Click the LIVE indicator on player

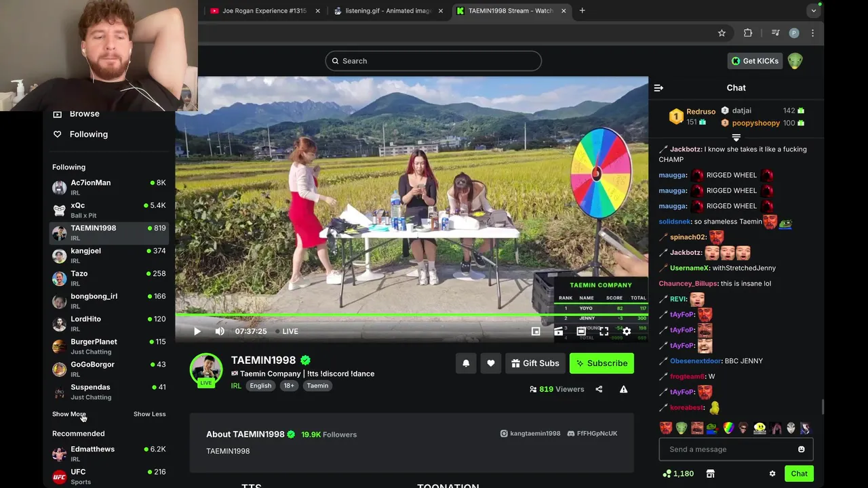pos(286,331)
